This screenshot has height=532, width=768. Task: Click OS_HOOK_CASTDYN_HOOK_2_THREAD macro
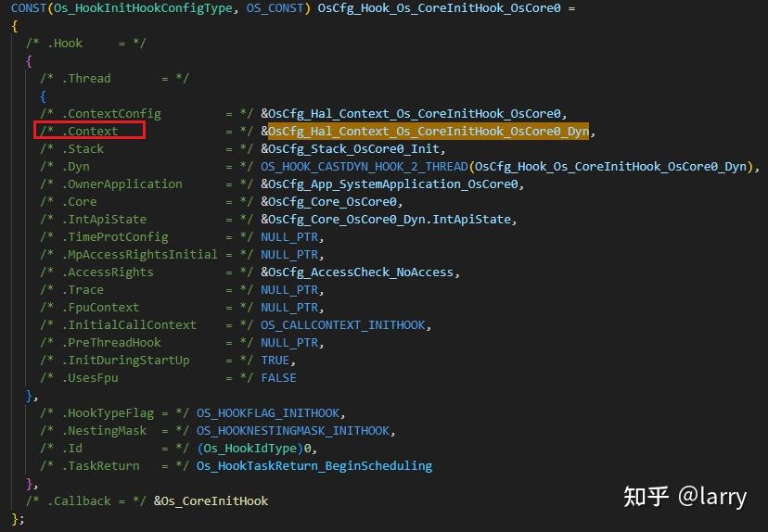tap(364, 167)
